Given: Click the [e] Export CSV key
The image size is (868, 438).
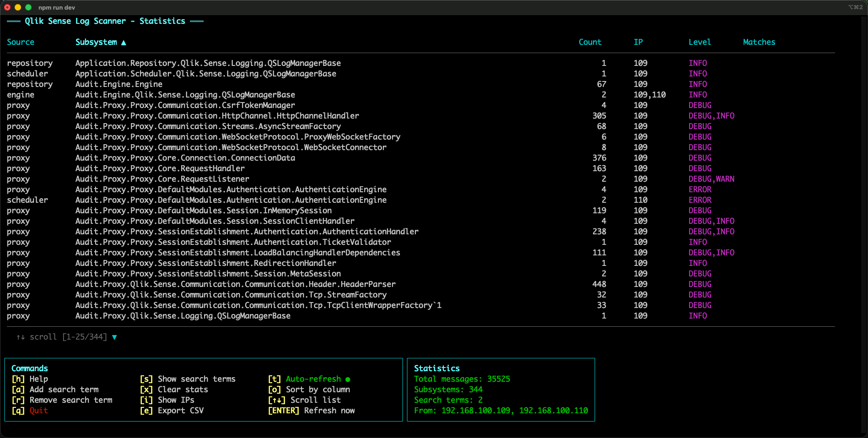Looking at the screenshot, I should pyautogui.click(x=146, y=411).
